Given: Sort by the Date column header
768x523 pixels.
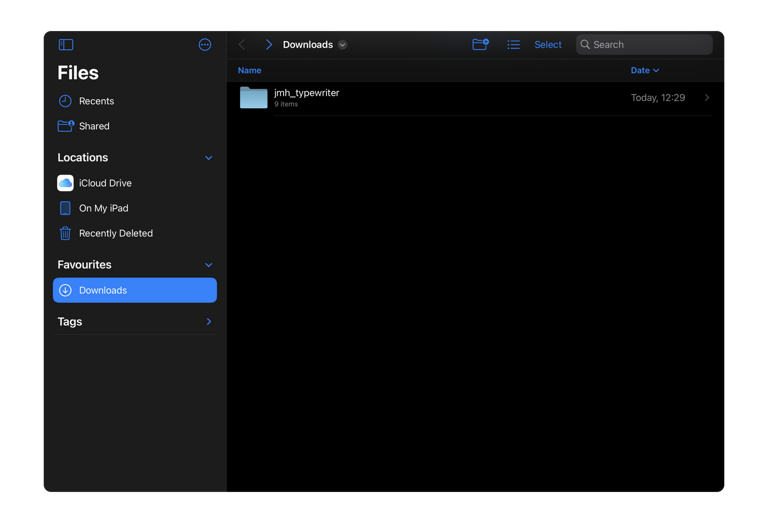Looking at the screenshot, I should coord(640,71).
